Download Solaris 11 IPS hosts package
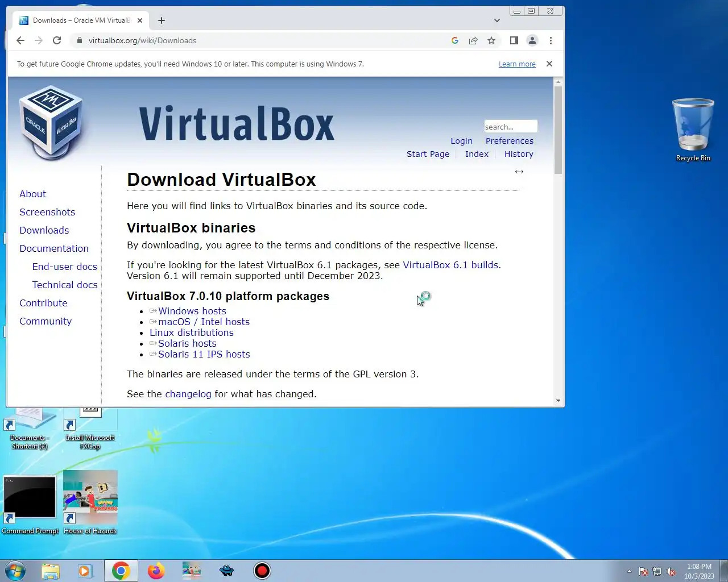Image resolution: width=728 pixels, height=582 pixels. (x=204, y=354)
